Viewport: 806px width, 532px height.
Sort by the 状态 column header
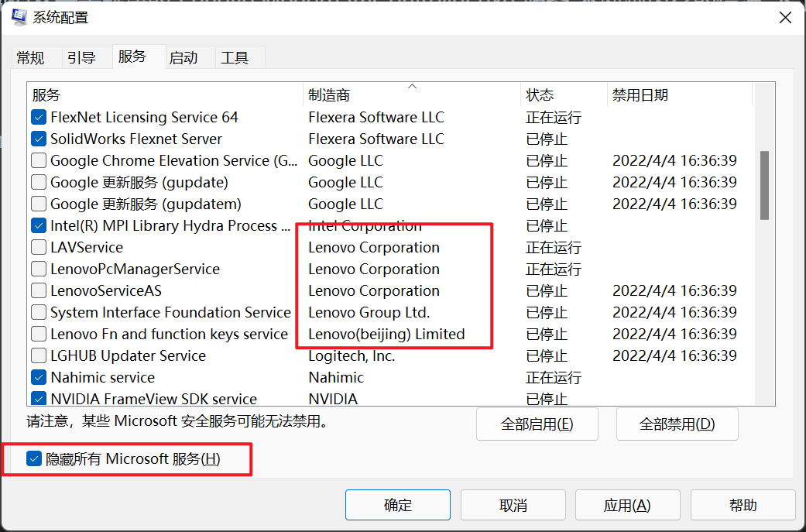click(x=564, y=95)
